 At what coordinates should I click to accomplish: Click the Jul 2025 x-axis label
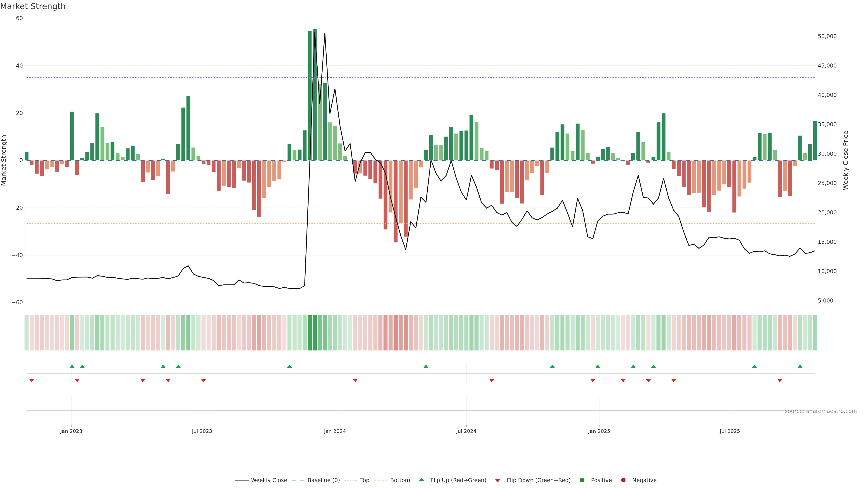pyautogui.click(x=729, y=431)
